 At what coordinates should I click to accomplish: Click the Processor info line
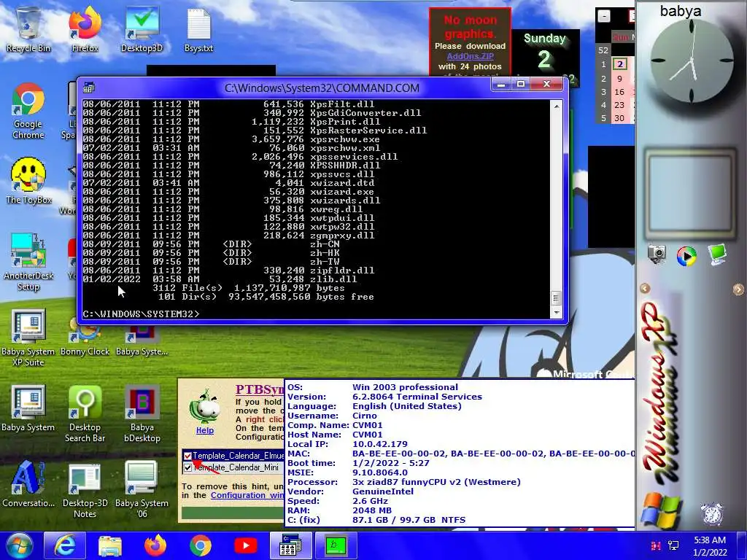[404, 482]
